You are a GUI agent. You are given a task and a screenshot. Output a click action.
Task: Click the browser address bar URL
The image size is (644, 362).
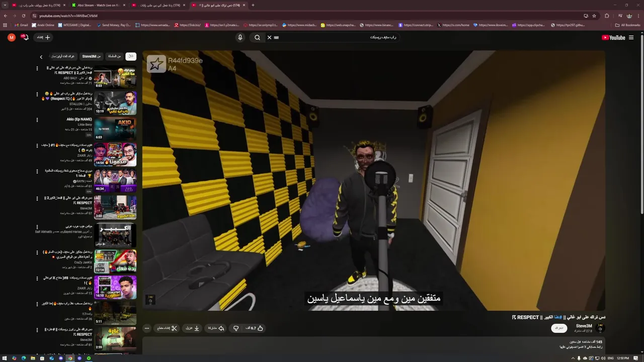[68, 16]
